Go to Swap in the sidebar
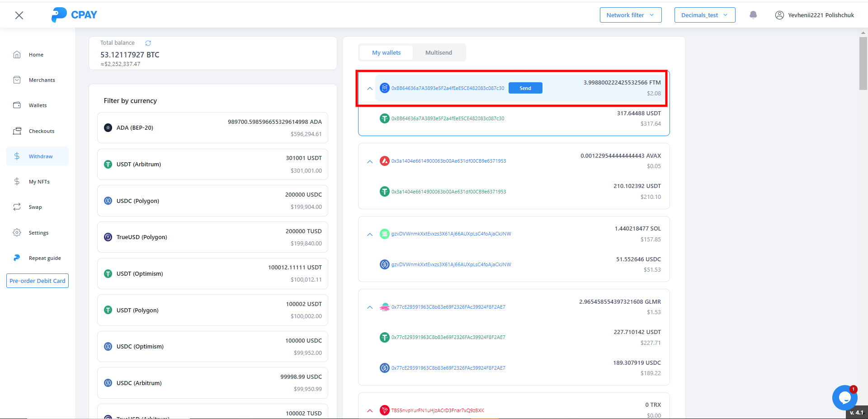 tap(35, 207)
